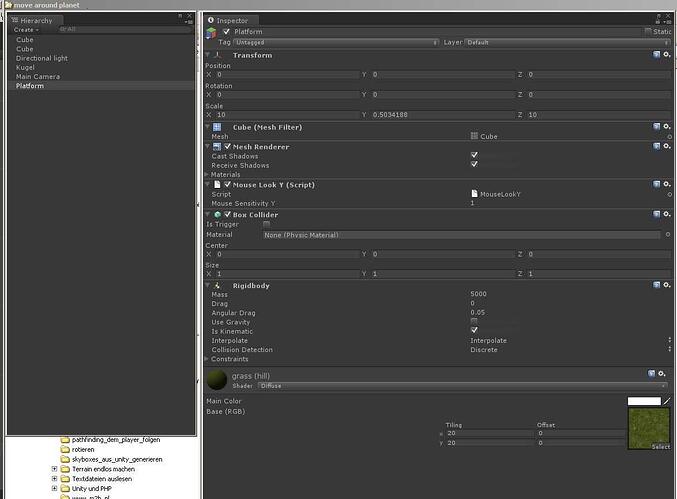
Task: Open object picker for Collider Physic Material
Action: 668,234
